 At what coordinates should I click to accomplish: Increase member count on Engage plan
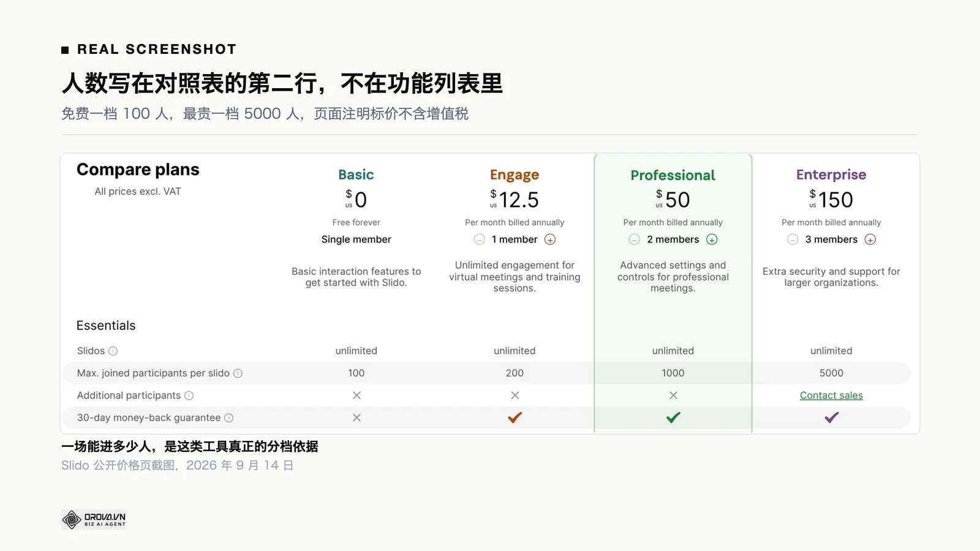click(x=550, y=239)
